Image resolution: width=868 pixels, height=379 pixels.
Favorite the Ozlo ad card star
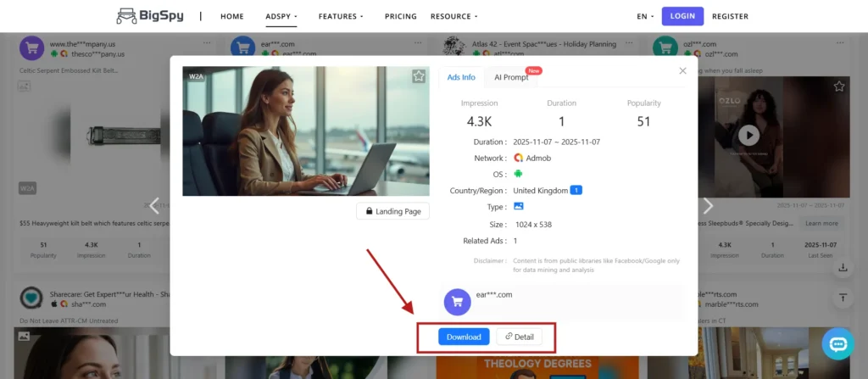click(839, 86)
